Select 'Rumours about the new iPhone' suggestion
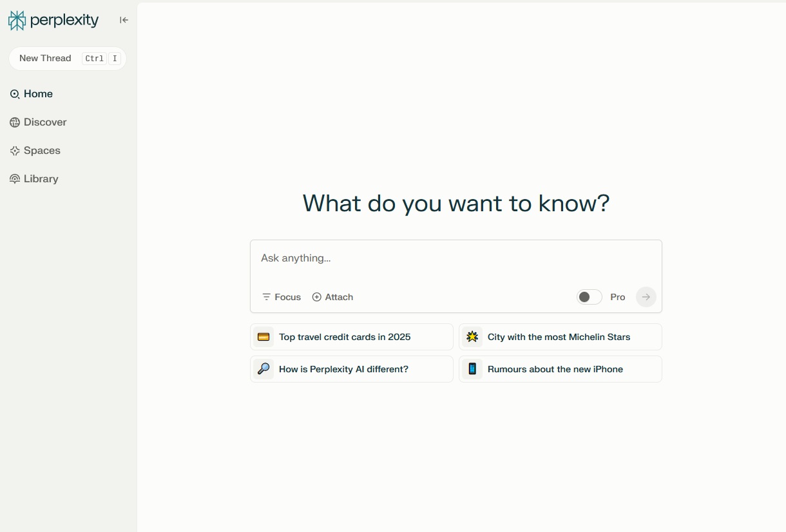This screenshot has height=532, width=786. [x=561, y=369]
